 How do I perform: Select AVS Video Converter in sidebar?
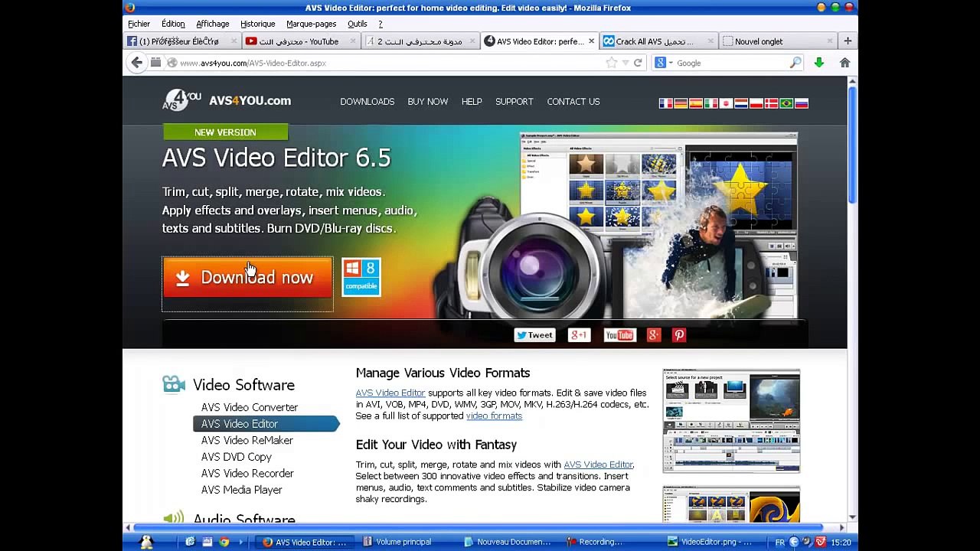tap(250, 407)
